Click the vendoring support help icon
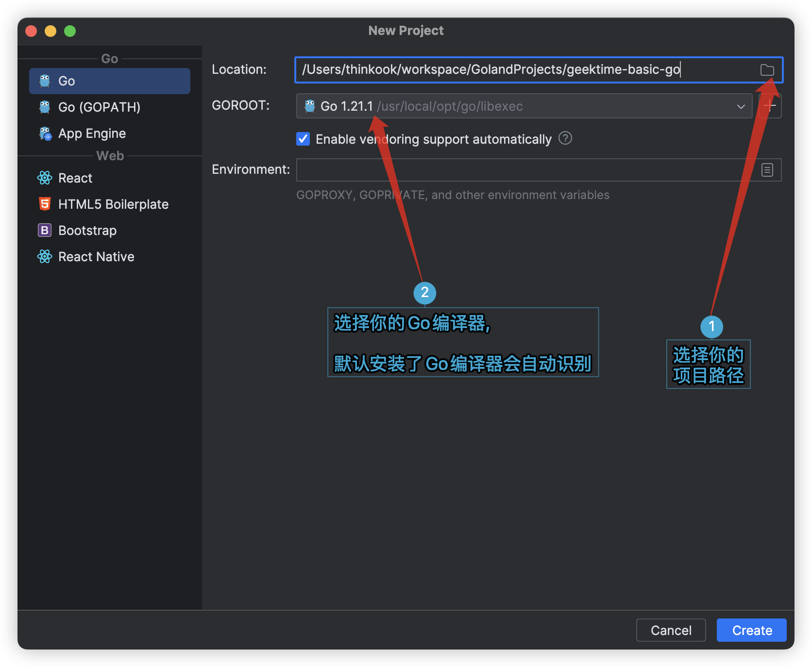Image resolution: width=812 pixels, height=667 pixels. click(565, 138)
